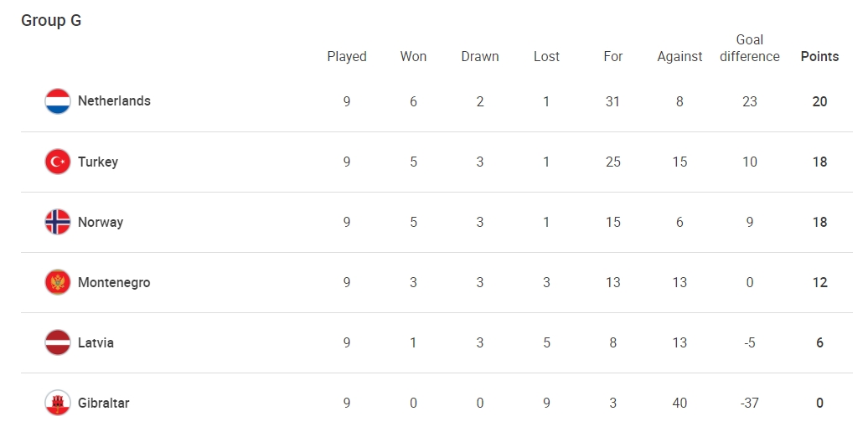
Task: Click the Against column header
Action: pos(679,56)
